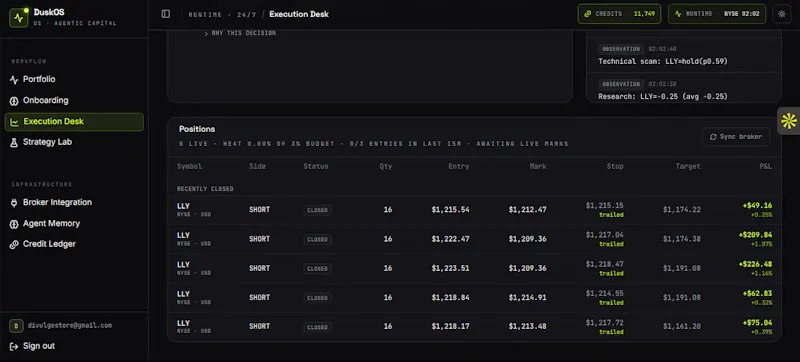Click the RECENTLY CLOSED group label
The height and width of the screenshot is (362, 800).
205,189
